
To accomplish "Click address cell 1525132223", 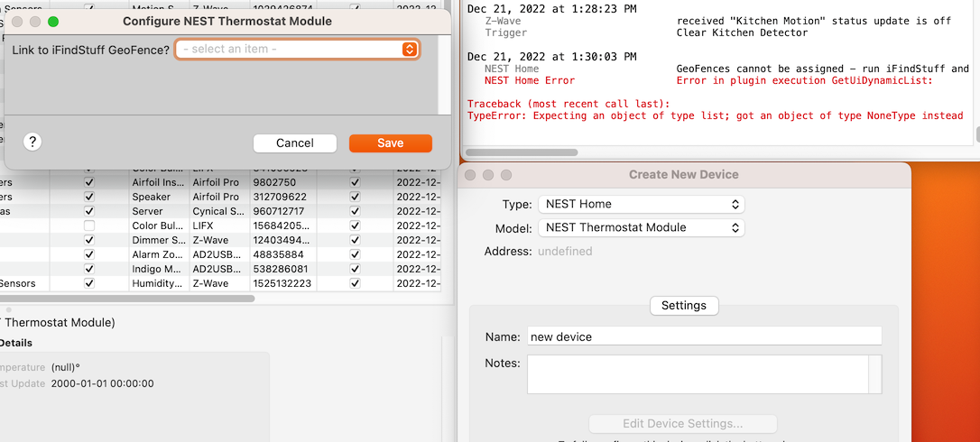I will pos(283,283).
